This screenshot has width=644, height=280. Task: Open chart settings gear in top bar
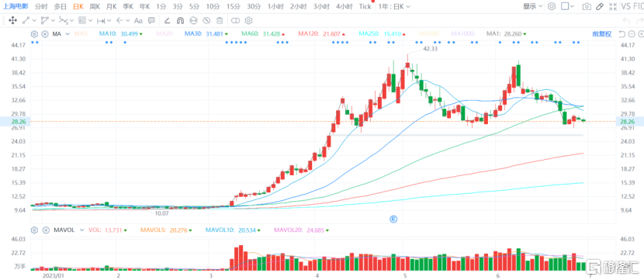[x=552, y=6]
